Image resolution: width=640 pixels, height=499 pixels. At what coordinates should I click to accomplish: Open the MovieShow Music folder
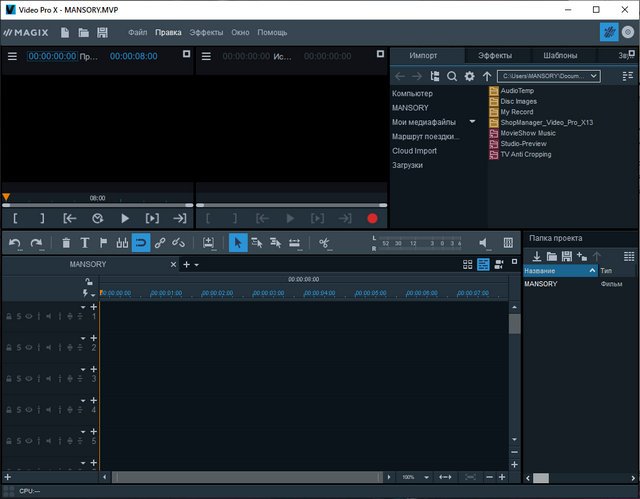click(x=528, y=133)
